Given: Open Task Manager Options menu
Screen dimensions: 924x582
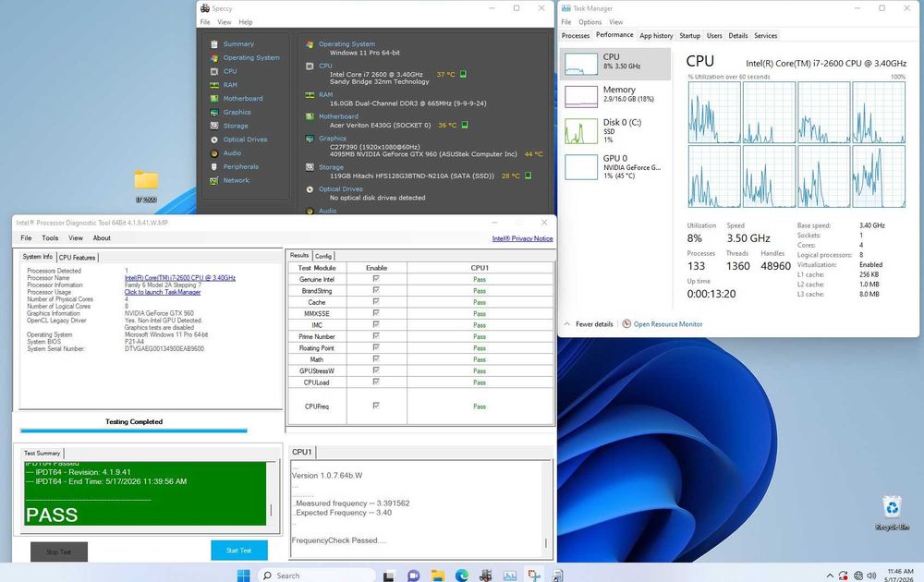Looking at the screenshot, I should click(x=590, y=22).
